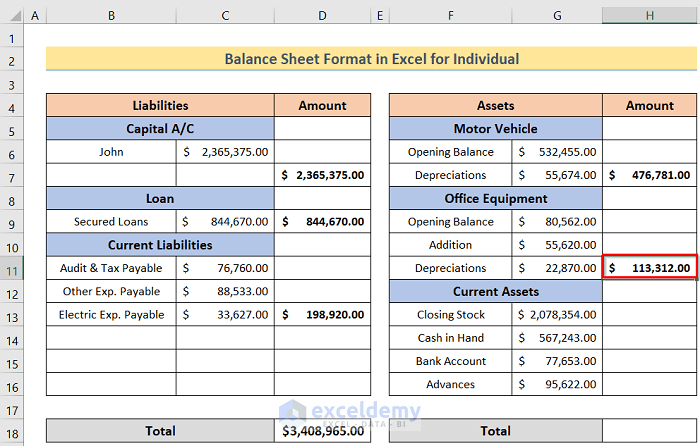Select row 4 header
The width and height of the screenshot is (700, 446).
[x=11, y=105]
